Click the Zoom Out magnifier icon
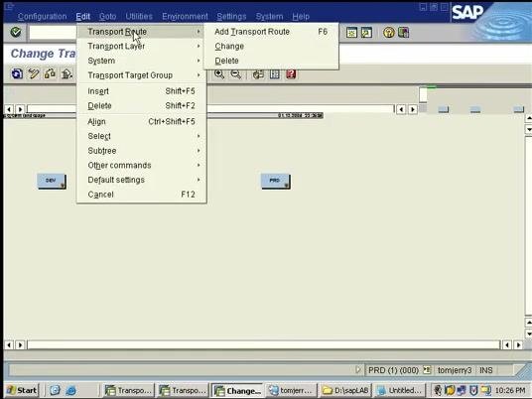Image resolution: width=532 pixels, height=399 pixels. pos(236,74)
